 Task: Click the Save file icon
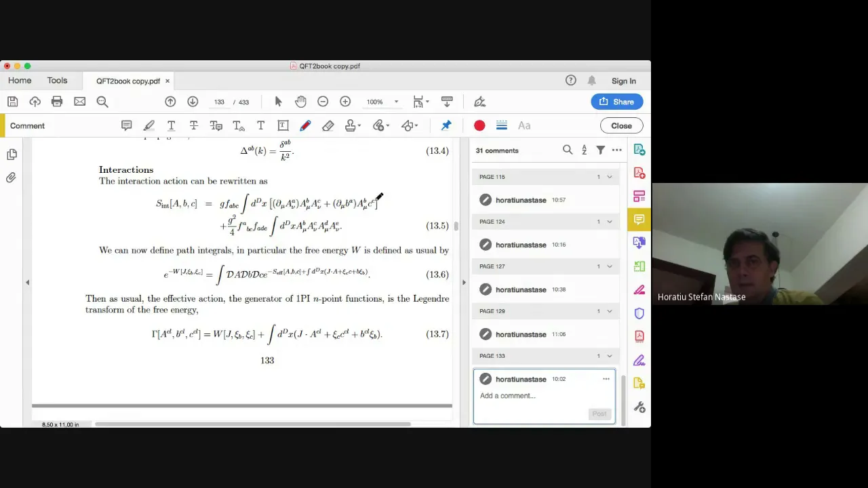point(12,102)
